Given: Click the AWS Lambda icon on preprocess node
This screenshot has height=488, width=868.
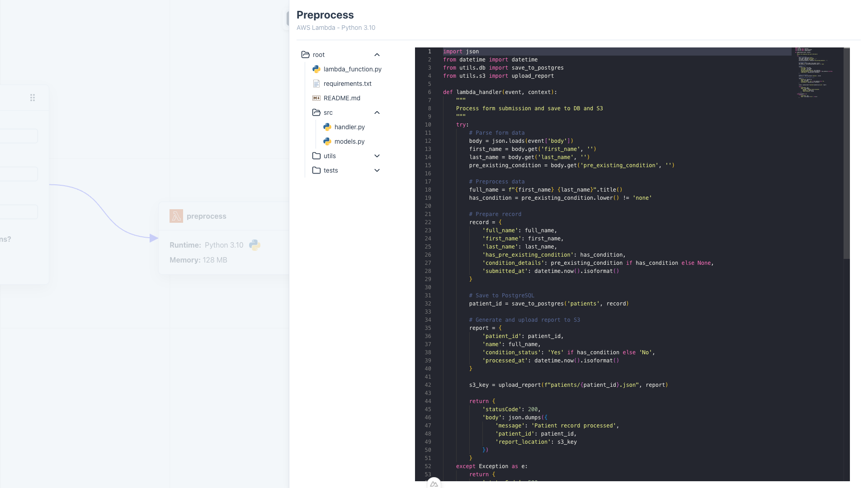Looking at the screenshot, I should click(176, 216).
